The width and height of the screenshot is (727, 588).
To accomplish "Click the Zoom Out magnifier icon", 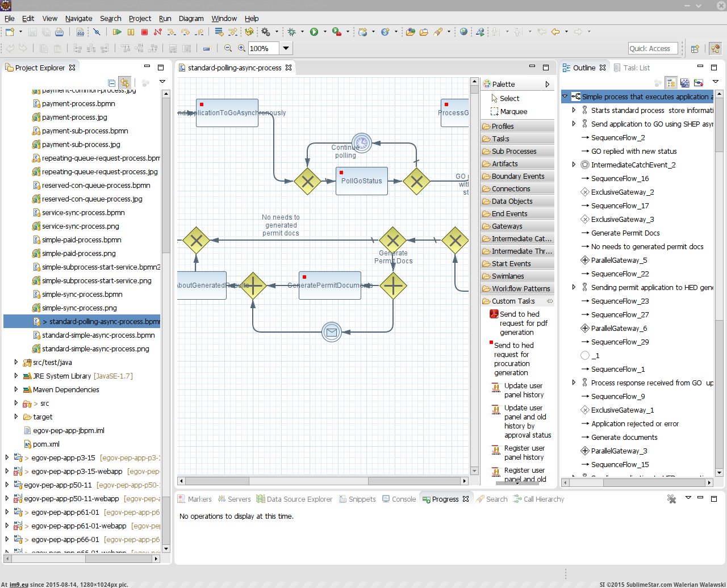I will pos(228,49).
